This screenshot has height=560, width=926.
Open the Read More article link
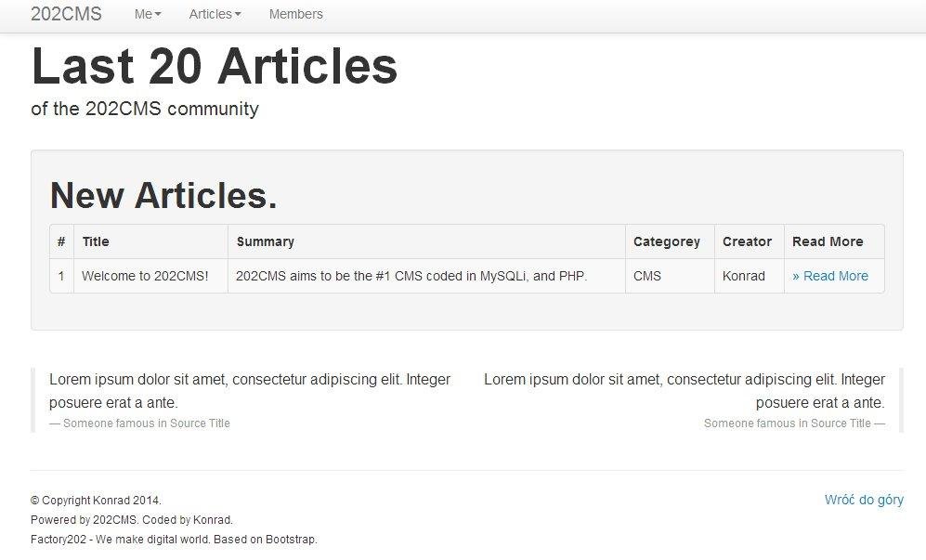coord(829,276)
